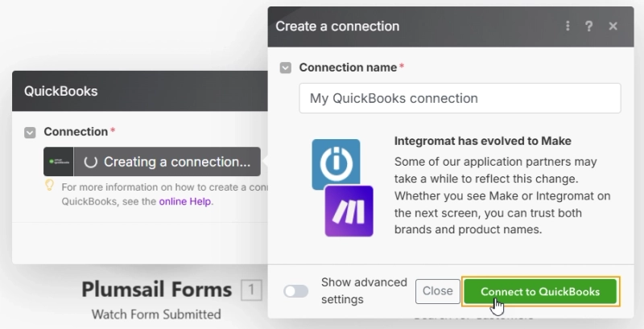Click the Show advanced settings label
The height and width of the screenshot is (329, 644).
tap(364, 291)
